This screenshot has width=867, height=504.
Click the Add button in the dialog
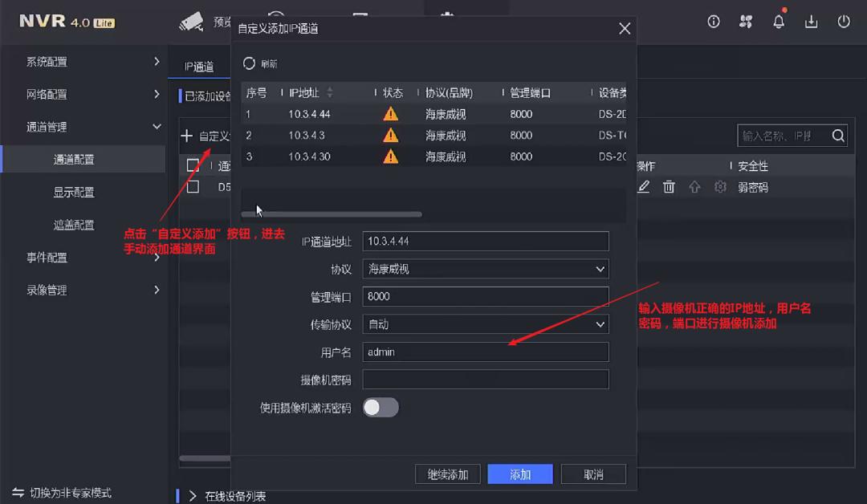[520, 474]
